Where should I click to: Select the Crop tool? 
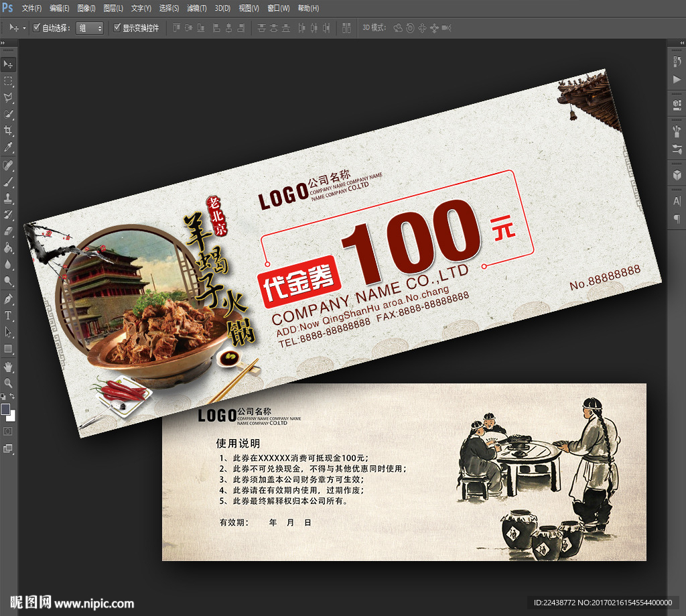[x=8, y=131]
